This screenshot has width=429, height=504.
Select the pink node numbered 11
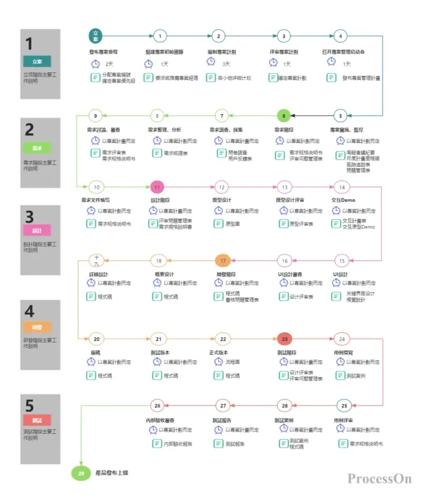(x=157, y=187)
